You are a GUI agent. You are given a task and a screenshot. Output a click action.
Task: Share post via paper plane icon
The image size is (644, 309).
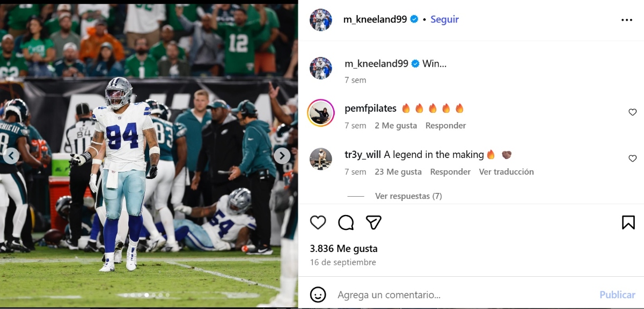(374, 222)
